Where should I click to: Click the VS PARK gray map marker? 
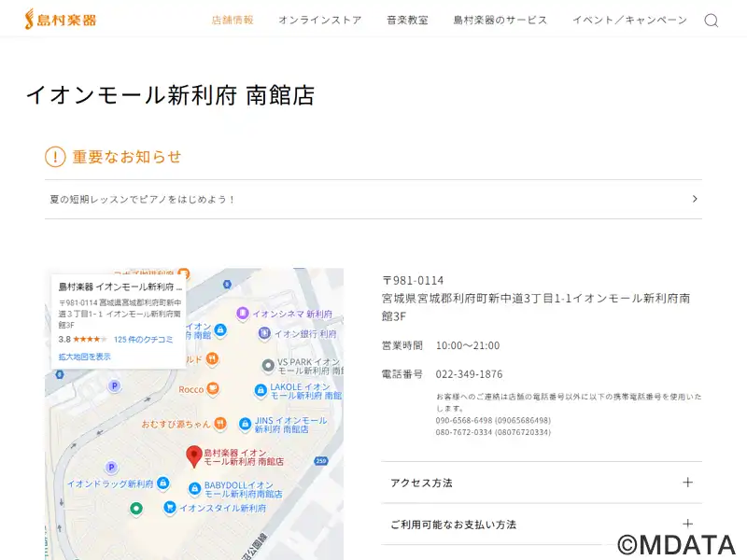pyautogui.click(x=268, y=366)
